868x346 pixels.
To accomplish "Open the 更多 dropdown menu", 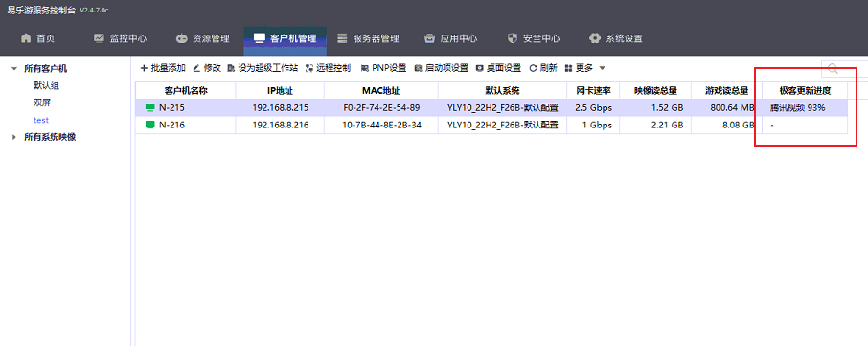I will coord(584,68).
